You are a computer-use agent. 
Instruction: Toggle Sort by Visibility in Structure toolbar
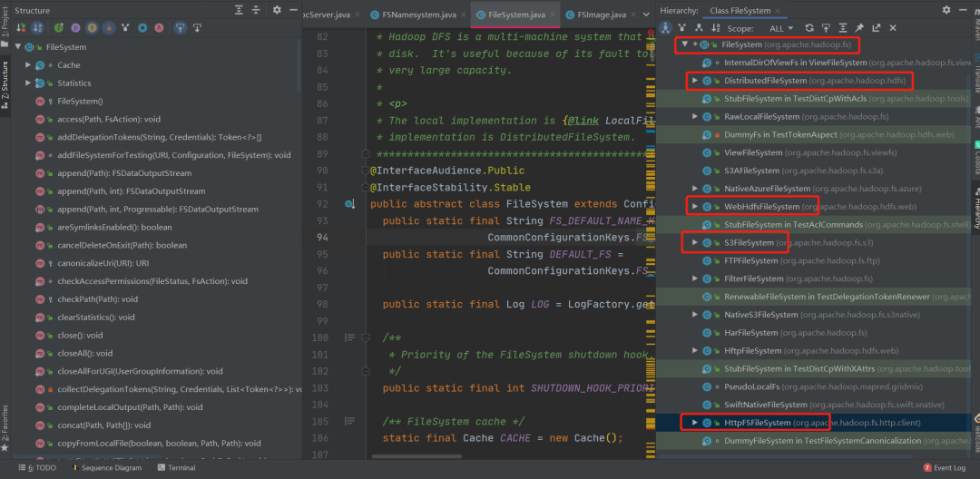point(21,28)
